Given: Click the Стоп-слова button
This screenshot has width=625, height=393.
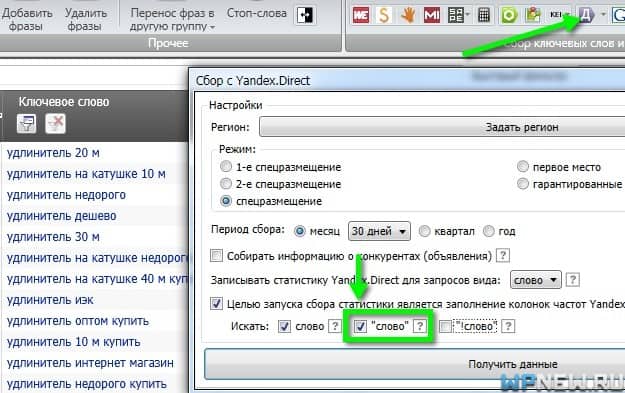Looking at the screenshot, I should pyautogui.click(x=256, y=13).
